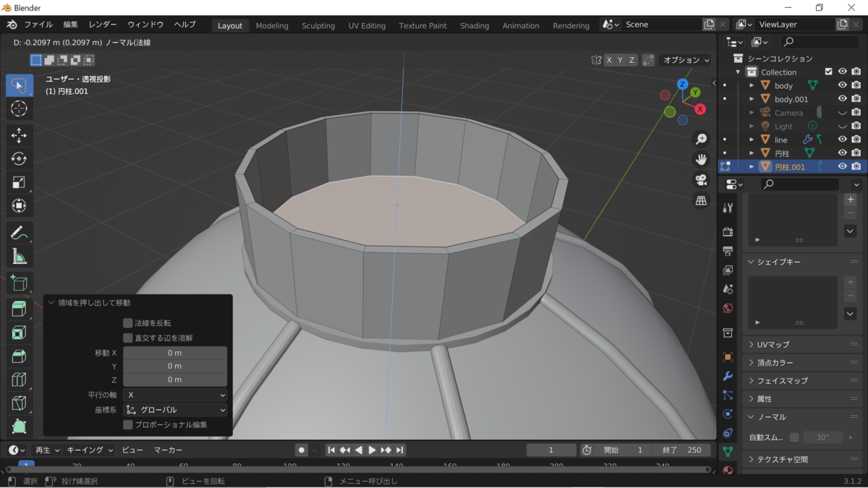This screenshot has width=868, height=488.
Task: Open the Render properties tab
Action: click(x=728, y=232)
